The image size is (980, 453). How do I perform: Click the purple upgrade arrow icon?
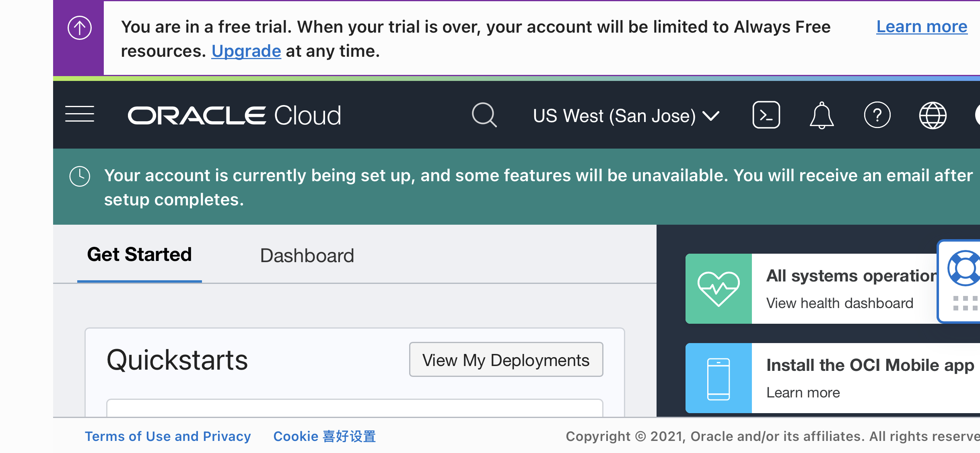(79, 28)
